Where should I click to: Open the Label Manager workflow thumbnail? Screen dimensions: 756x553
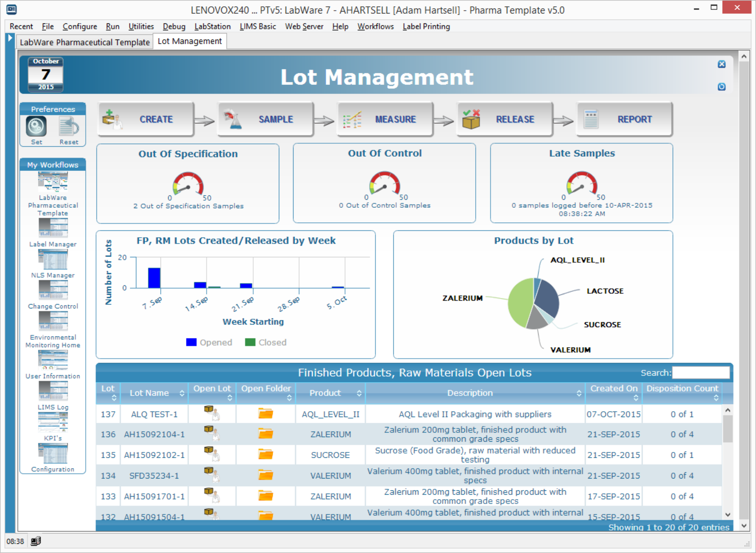(x=53, y=228)
